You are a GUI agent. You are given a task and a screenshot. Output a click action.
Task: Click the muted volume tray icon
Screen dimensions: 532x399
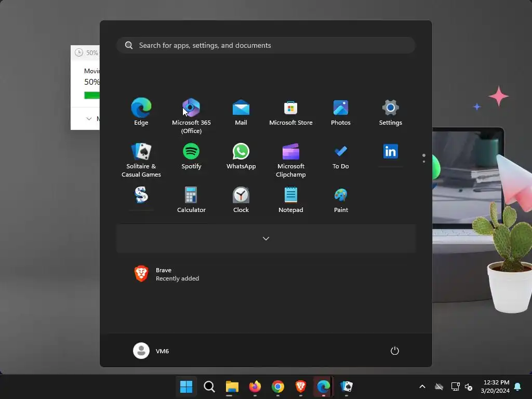469,387
